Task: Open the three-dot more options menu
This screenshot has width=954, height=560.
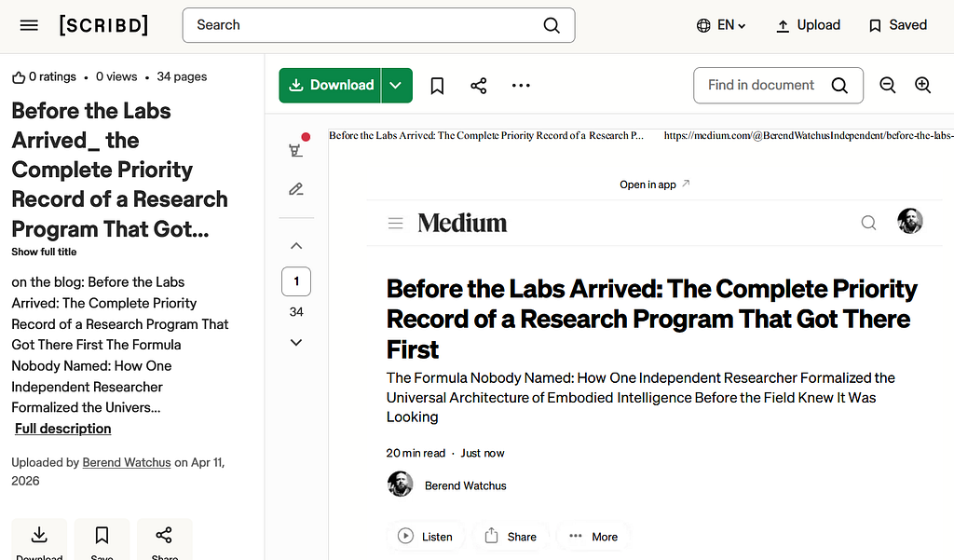Action: [521, 86]
